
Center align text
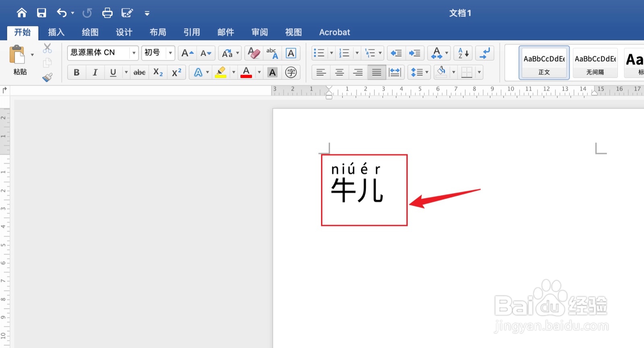(x=339, y=72)
